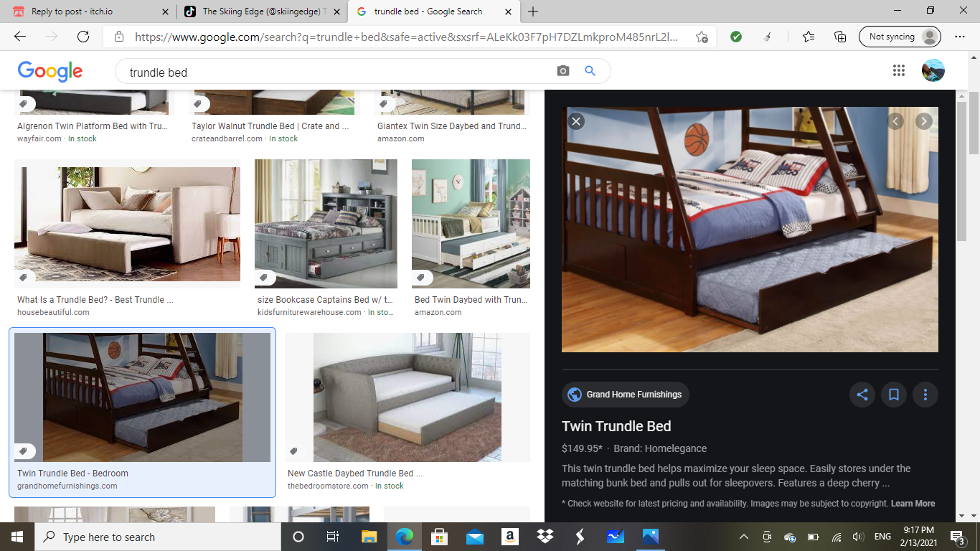Search by image using camera icon
980x551 pixels.
click(563, 71)
